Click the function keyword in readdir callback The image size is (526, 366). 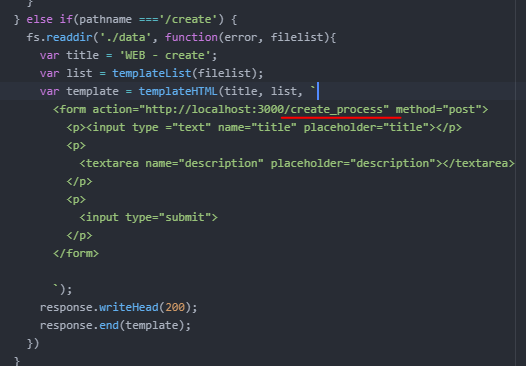tap(191, 37)
